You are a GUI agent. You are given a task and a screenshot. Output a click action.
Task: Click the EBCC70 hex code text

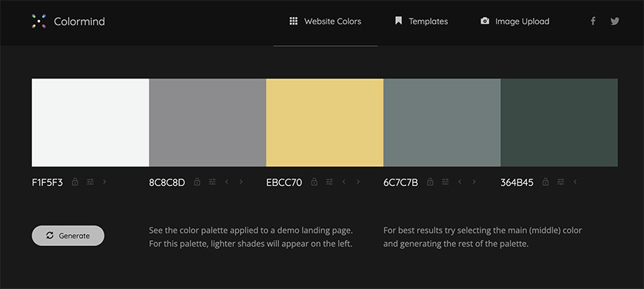pyautogui.click(x=284, y=182)
